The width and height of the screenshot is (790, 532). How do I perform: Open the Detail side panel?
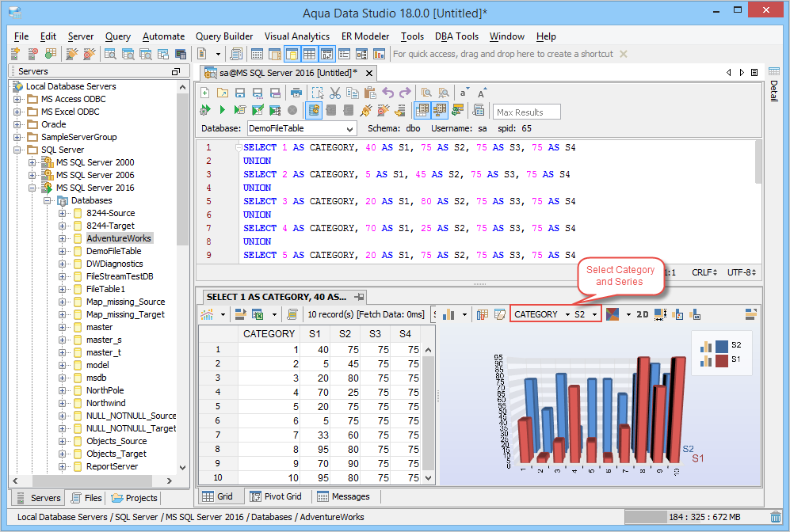[x=774, y=84]
